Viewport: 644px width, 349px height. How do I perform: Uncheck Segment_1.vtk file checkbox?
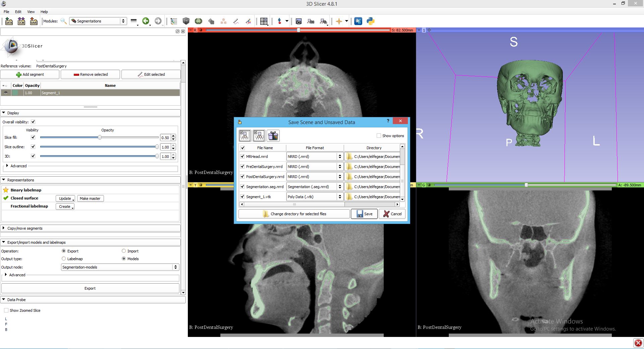click(x=242, y=196)
